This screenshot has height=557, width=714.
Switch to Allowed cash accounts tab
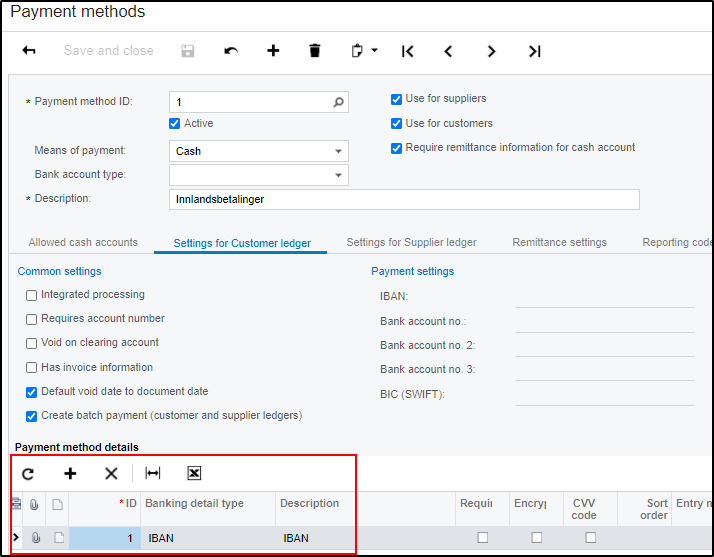(x=83, y=243)
